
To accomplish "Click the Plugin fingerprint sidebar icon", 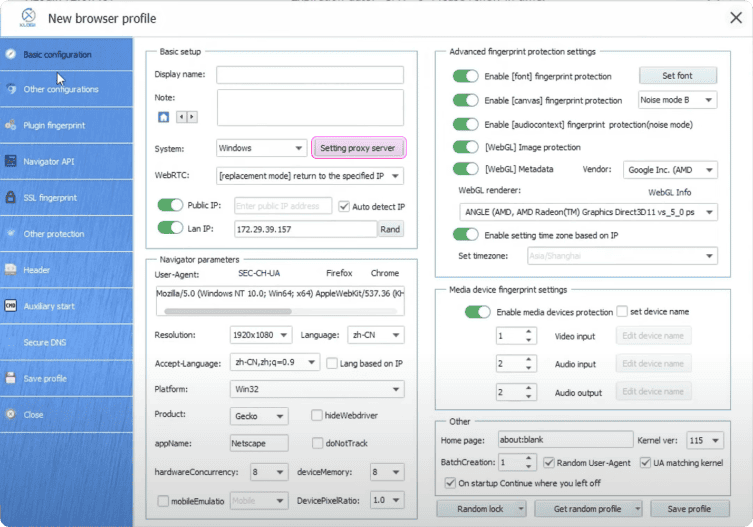I will click(11, 125).
